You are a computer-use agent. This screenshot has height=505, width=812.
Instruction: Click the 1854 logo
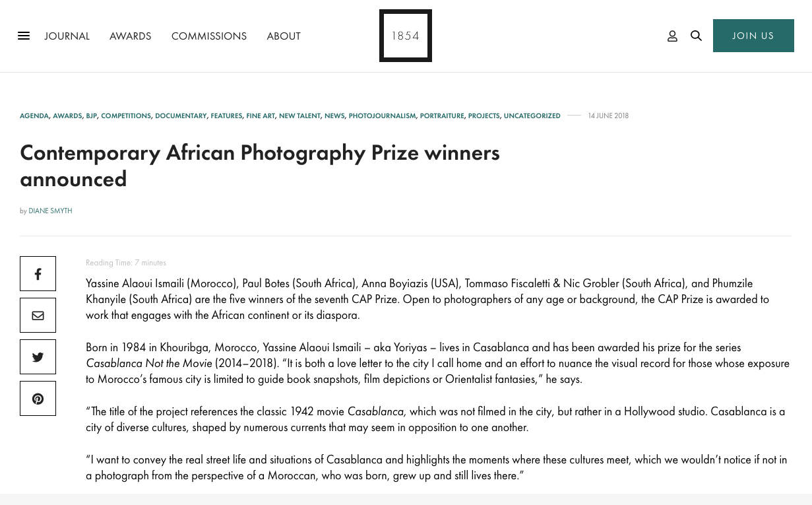[x=405, y=36]
